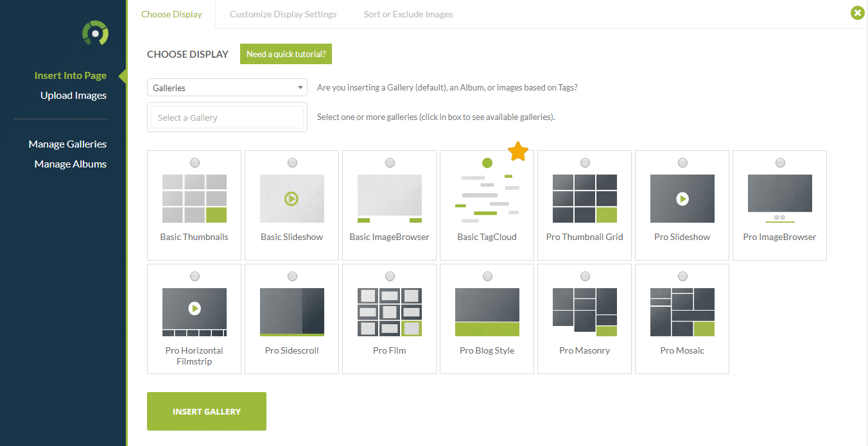Click the Pro Thumbnail Grid label
Viewport: 868px width, 446px height.
tap(585, 237)
